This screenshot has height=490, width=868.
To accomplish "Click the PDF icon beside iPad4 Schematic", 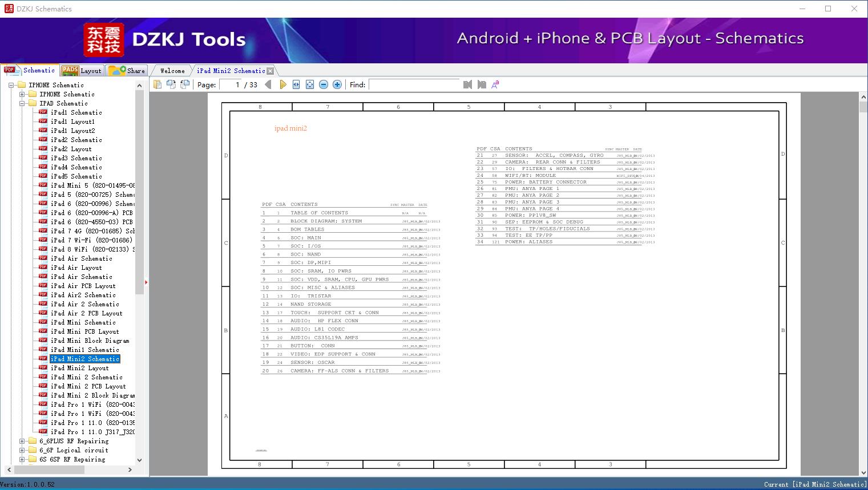I will coord(43,167).
